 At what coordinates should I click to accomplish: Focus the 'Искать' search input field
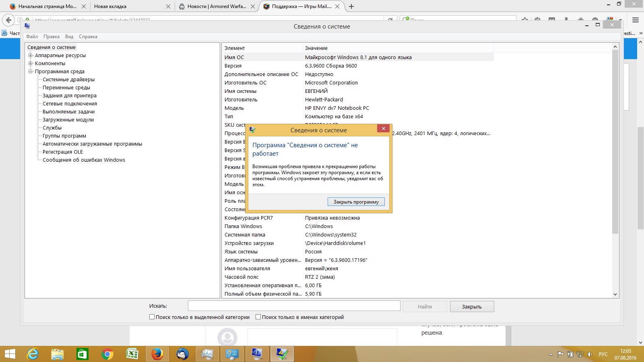pos(294,306)
